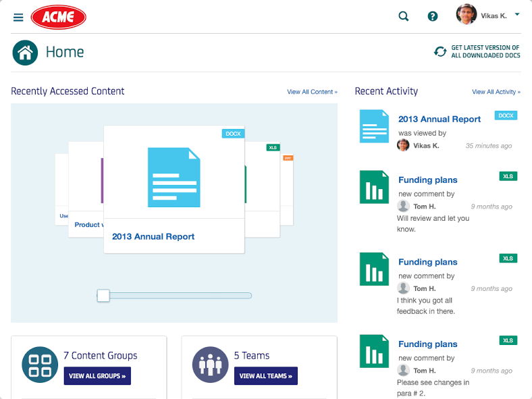Click the help question mark icon
Screen dimensions: 532x399
coord(433,16)
